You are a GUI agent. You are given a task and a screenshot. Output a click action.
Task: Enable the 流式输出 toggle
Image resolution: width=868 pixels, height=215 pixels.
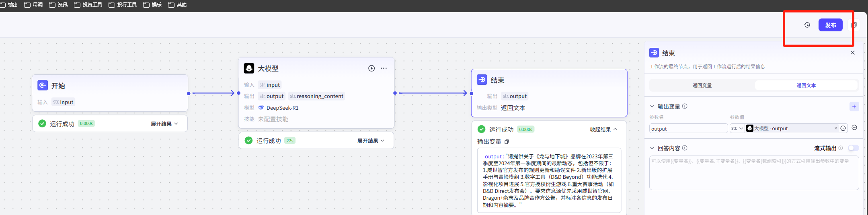tap(853, 148)
